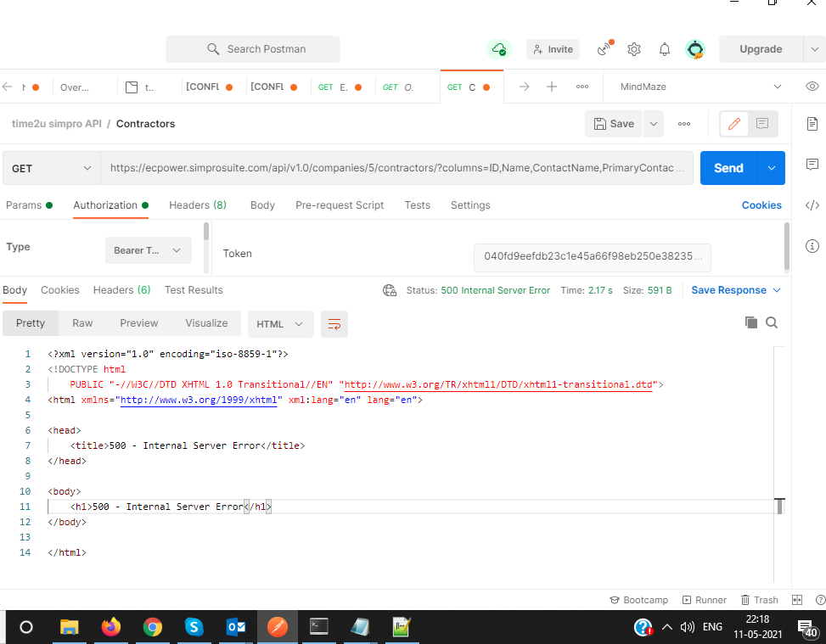Open documentation pane icon in right sidebar
The height and width of the screenshot is (644, 826).
pyautogui.click(x=812, y=124)
